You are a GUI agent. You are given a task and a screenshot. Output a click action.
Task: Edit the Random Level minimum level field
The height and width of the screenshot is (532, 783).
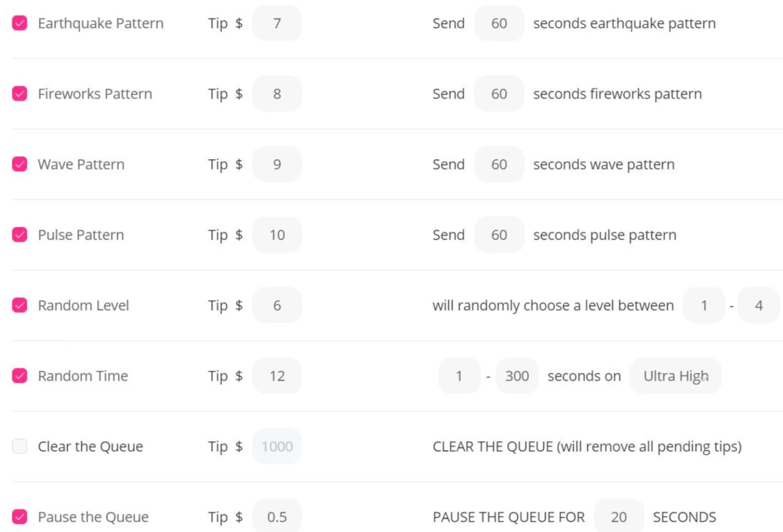tap(704, 305)
